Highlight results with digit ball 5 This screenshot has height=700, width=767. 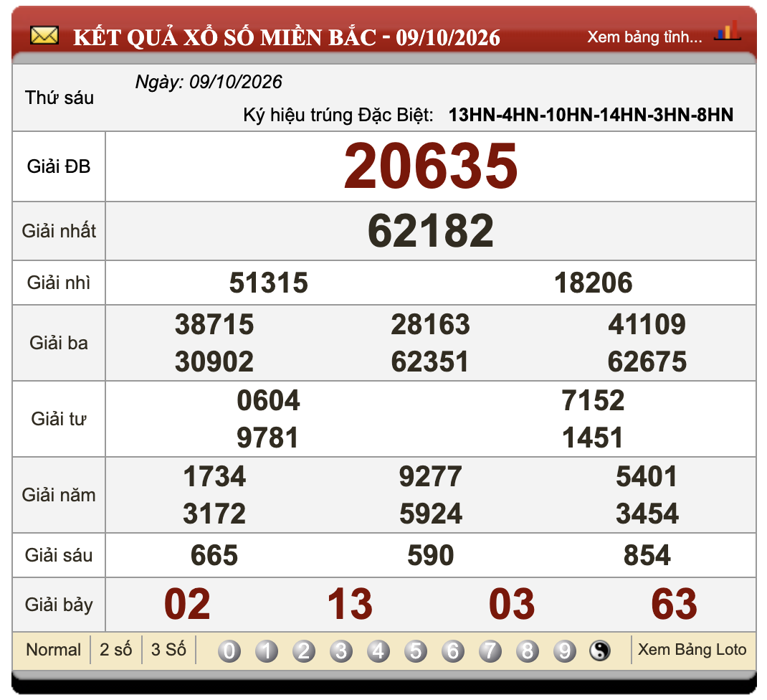tap(416, 651)
